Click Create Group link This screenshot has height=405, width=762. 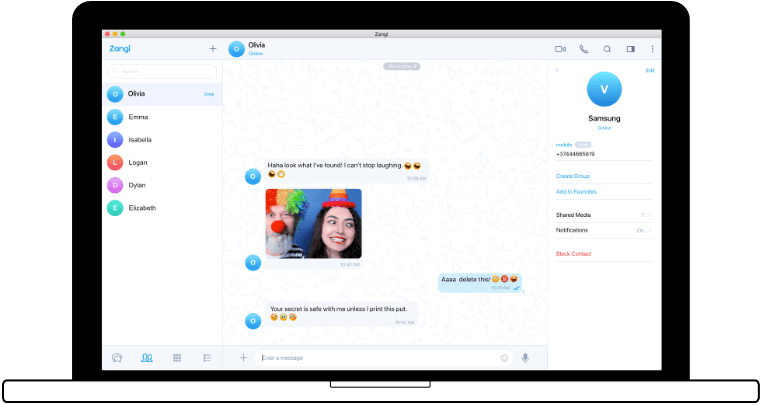(x=572, y=176)
